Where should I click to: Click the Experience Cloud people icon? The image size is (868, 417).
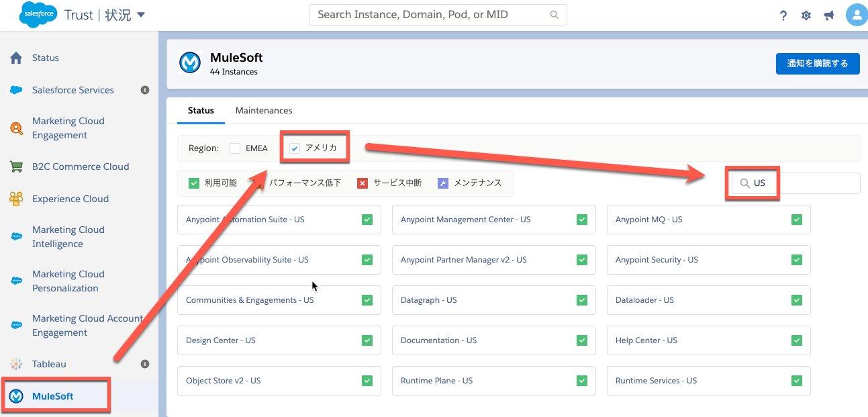[x=16, y=199]
